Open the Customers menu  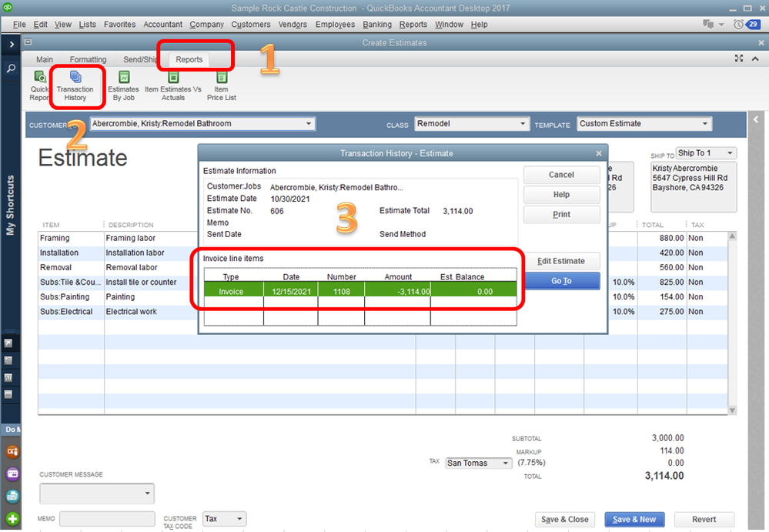pyautogui.click(x=251, y=24)
